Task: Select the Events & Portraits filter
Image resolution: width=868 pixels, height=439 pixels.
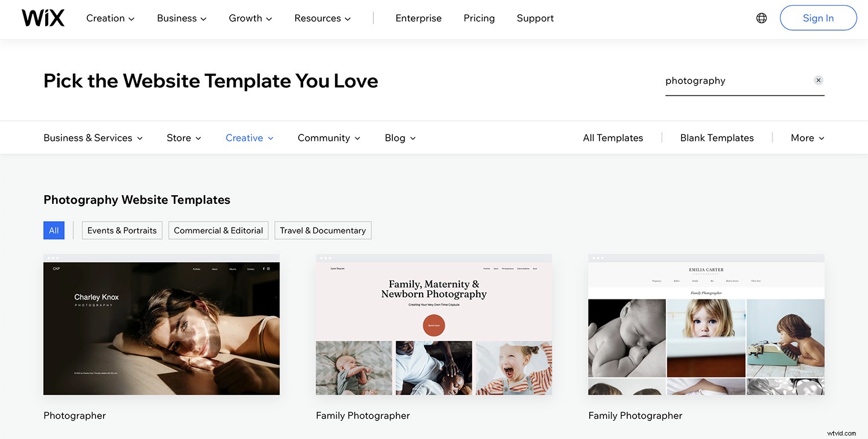Action: pyautogui.click(x=122, y=230)
